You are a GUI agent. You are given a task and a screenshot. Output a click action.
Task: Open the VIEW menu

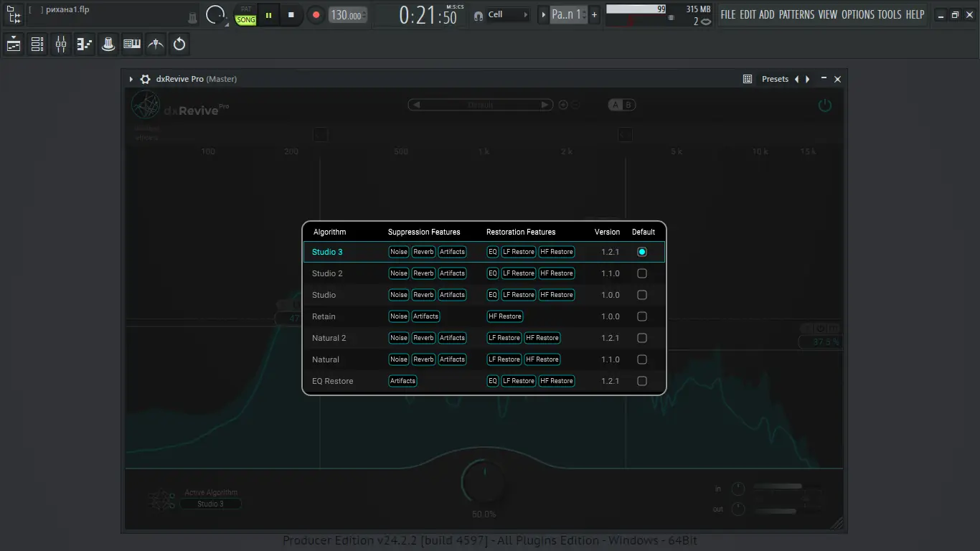point(828,14)
